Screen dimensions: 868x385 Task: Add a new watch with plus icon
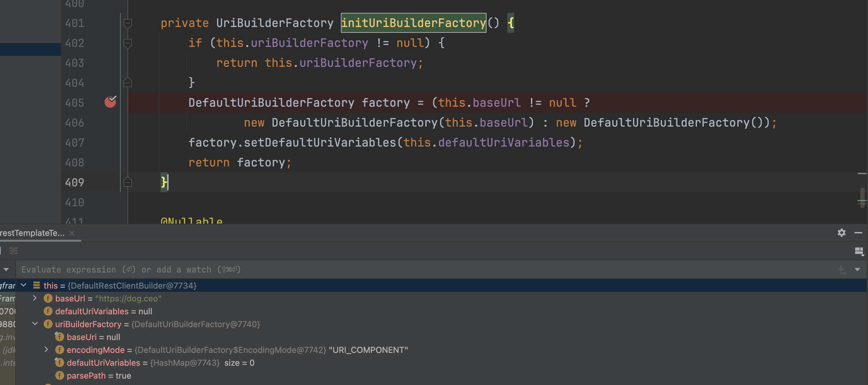pyautogui.click(x=841, y=270)
